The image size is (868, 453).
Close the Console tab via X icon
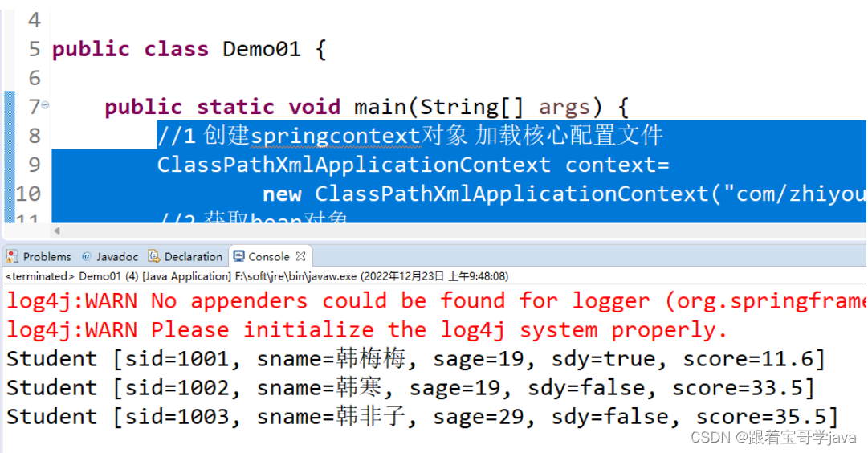(300, 256)
